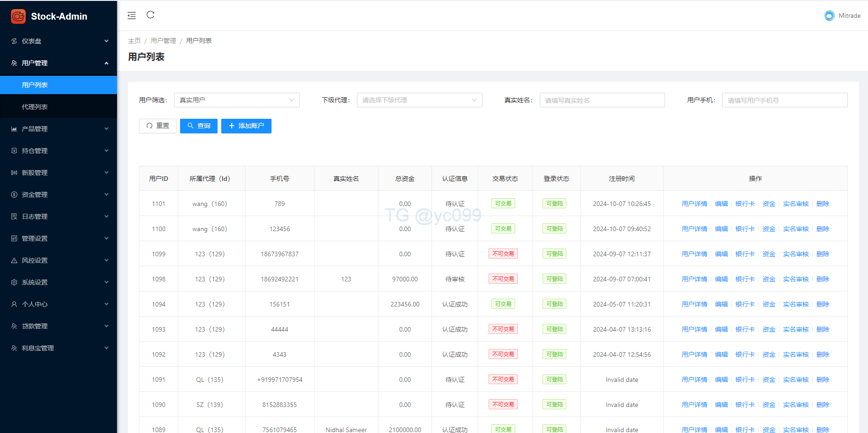
Task: Click the sidebar collapse menu icon
Action: 132,16
